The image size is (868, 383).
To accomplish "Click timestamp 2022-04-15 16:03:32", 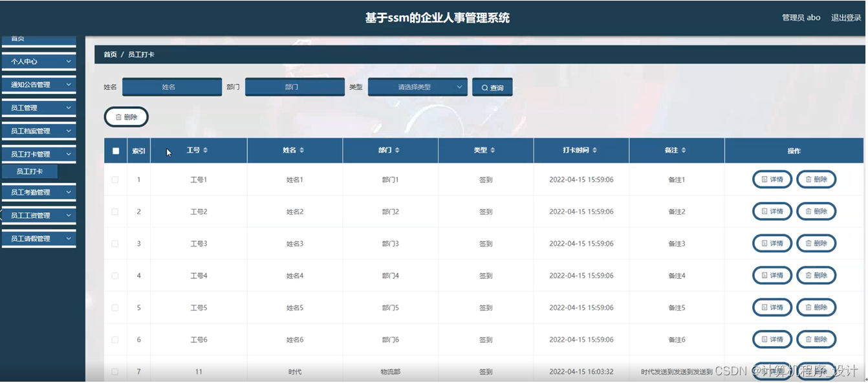I will pos(581,372).
